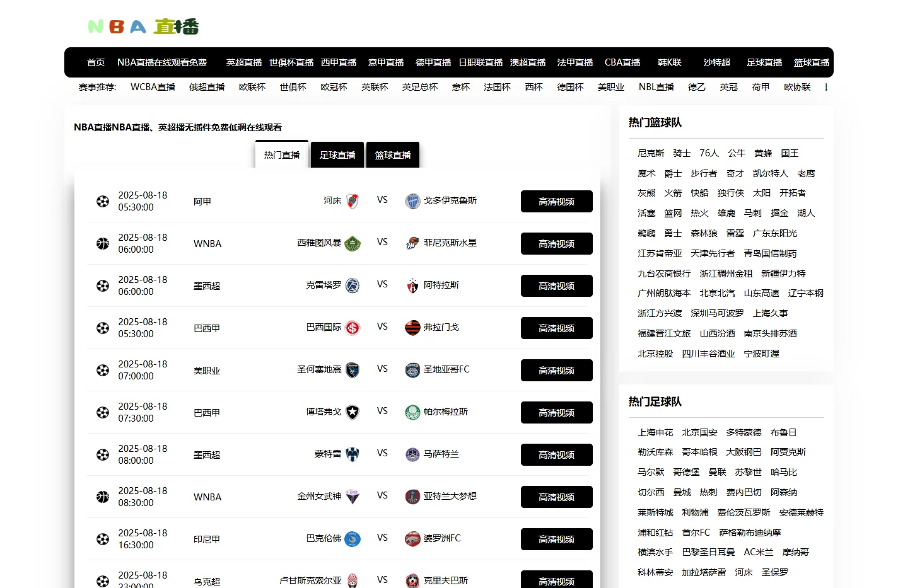Click the 热门足球队 section heading
The height and width of the screenshot is (588, 898).
[655, 402]
